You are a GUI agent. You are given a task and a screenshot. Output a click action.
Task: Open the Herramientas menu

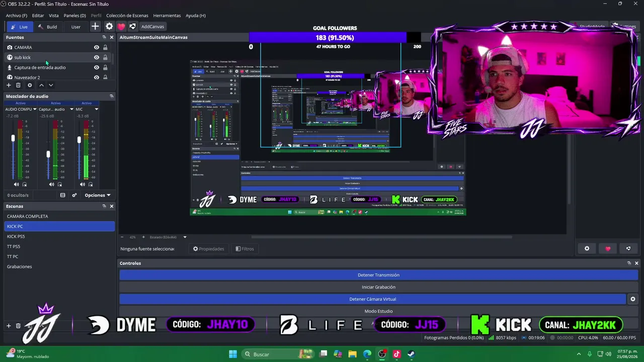(x=167, y=16)
